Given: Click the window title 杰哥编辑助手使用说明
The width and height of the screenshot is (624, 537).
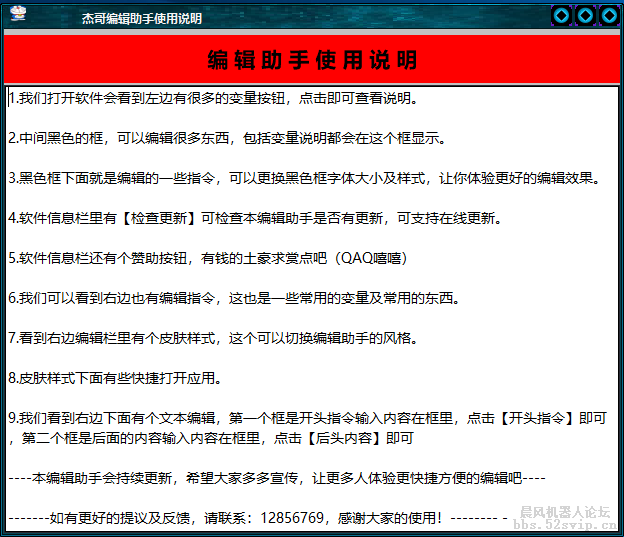Looking at the screenshot, I should (142, 18).
